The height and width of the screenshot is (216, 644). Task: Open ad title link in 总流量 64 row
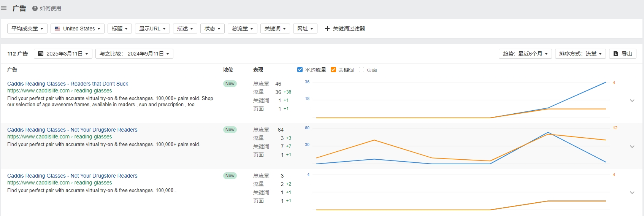[72, 130]
